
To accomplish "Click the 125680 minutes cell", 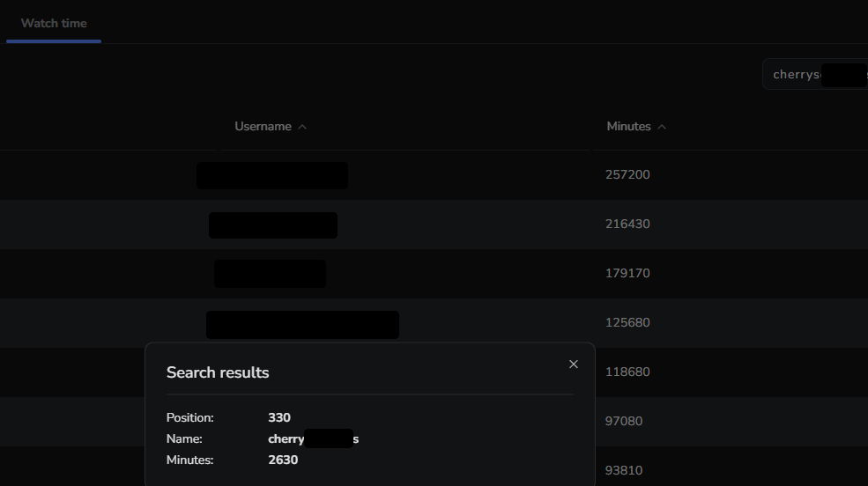I will [x=627, y=322].
